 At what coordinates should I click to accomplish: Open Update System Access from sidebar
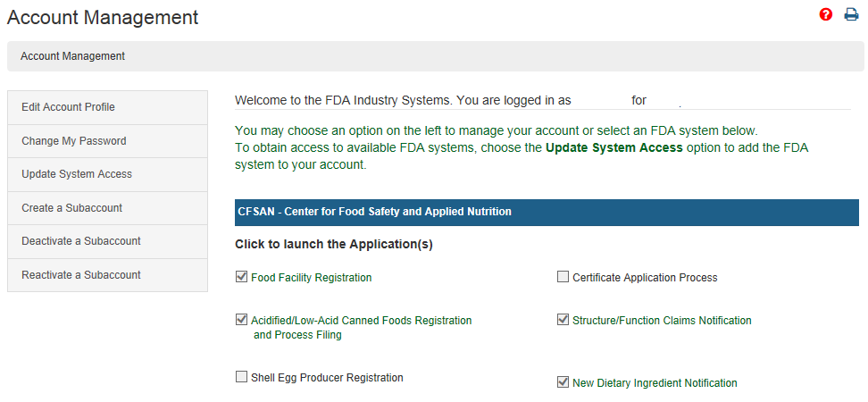coord(77,174)
